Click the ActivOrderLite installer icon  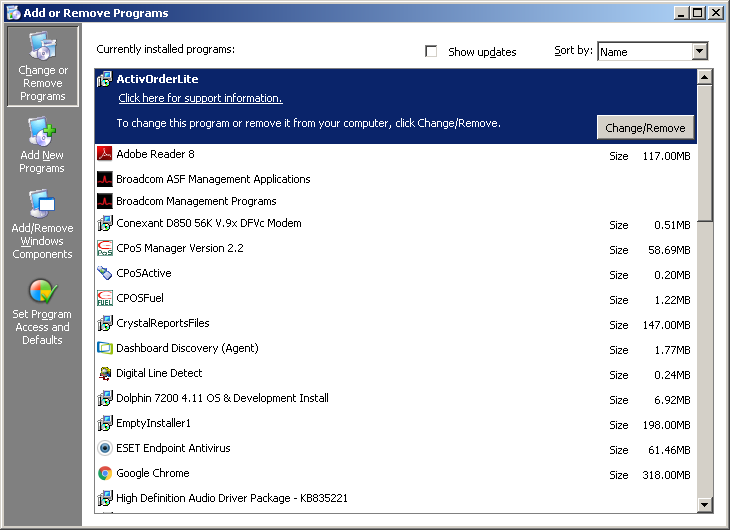point(105,79)
